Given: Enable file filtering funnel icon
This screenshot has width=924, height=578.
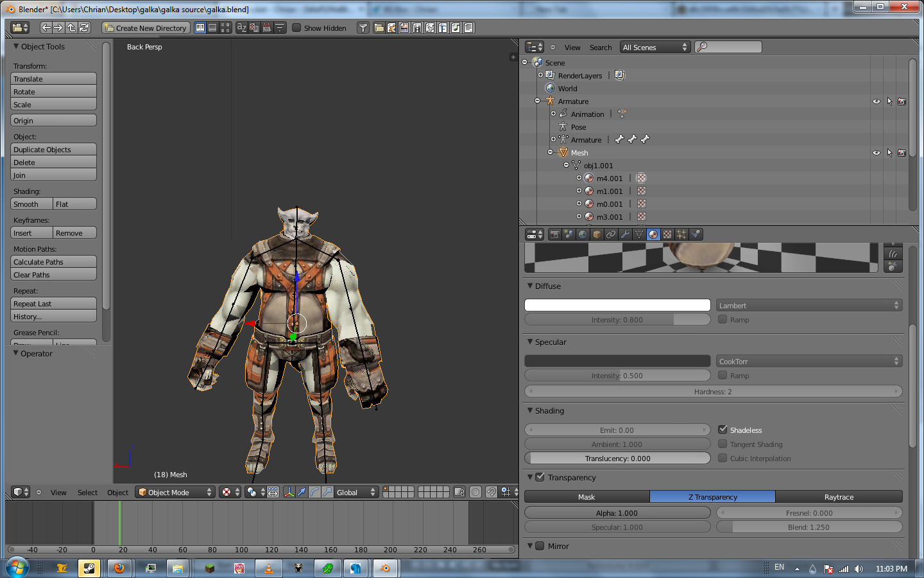Looking at the screenshot, I should 363,28.
